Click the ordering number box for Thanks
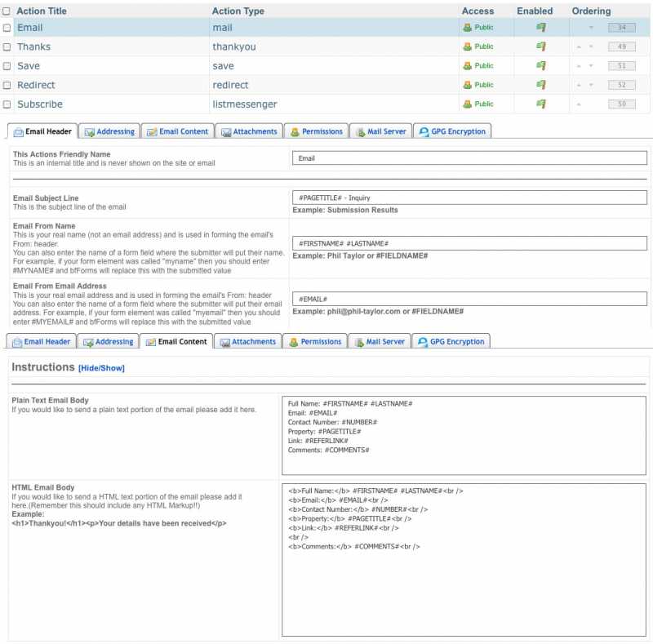 click(621, 47)
